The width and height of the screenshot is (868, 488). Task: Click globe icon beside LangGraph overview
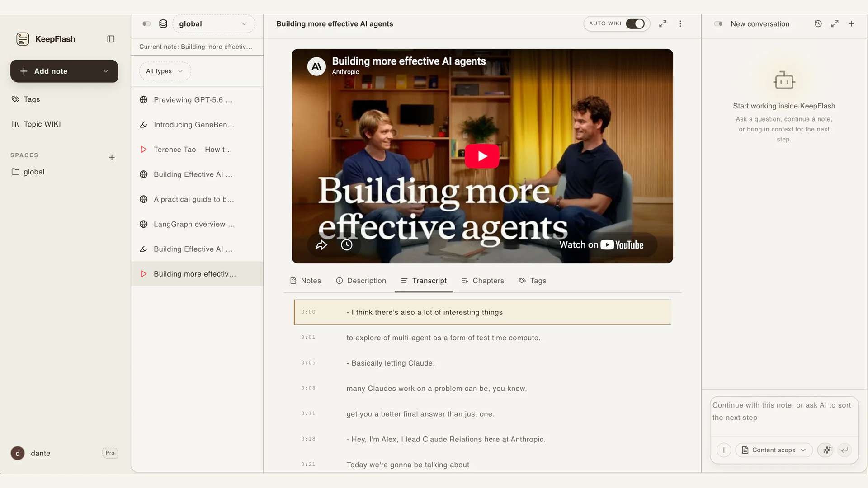143,224
